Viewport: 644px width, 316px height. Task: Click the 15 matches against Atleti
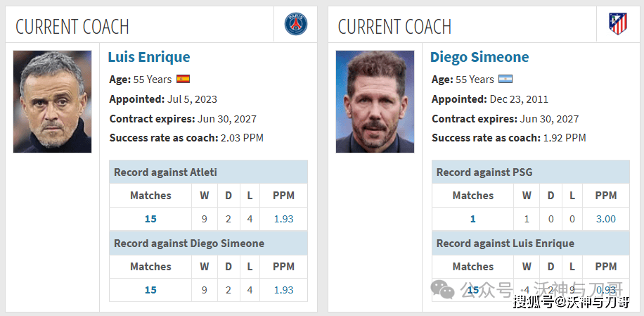[150, 219]
